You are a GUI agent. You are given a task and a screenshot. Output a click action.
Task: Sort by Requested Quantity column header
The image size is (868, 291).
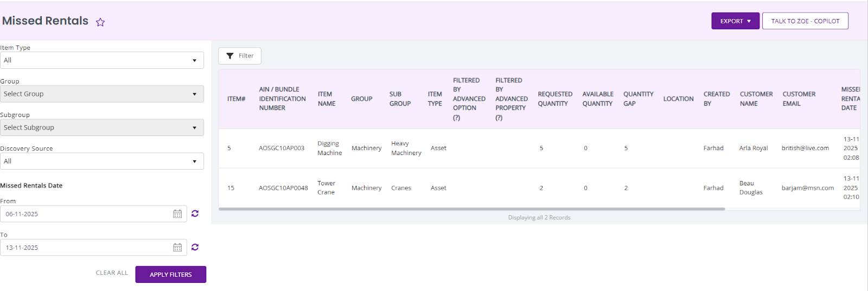(x=554, y=99)
